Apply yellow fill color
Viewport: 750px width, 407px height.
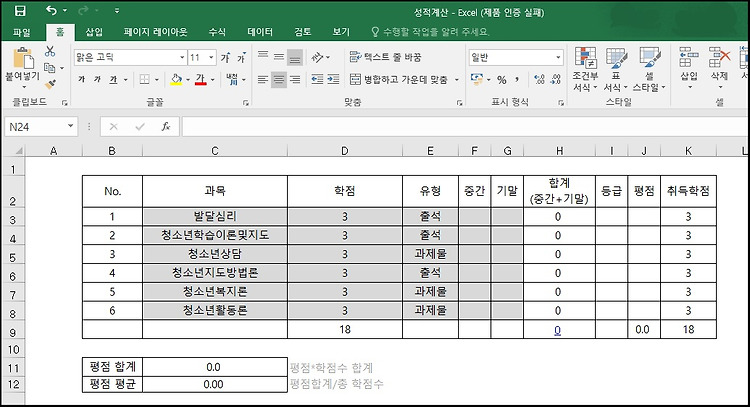click(x=176, y=79)
